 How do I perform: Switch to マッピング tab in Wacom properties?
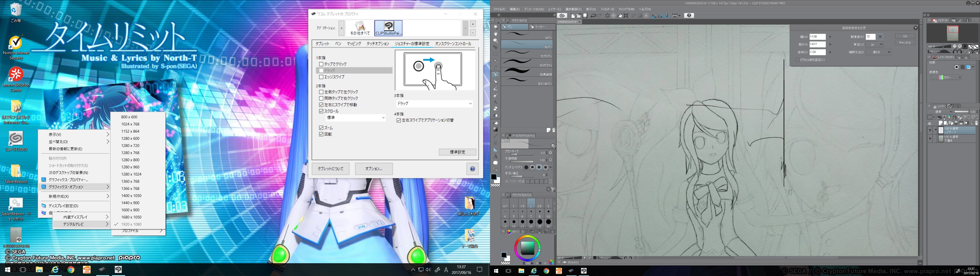coord(354,44)
